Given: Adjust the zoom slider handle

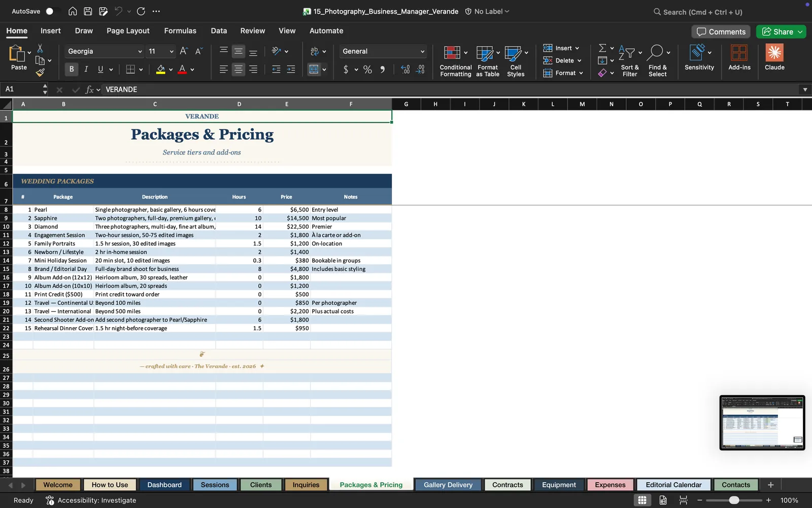Looking at the screenshot, I should point(734,500).
